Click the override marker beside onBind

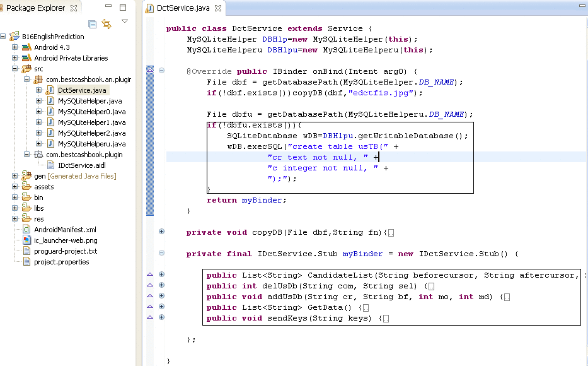[x=150, y=69]
